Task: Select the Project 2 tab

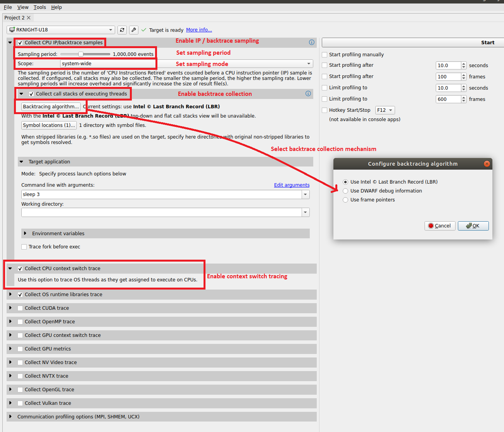Action: pyautogui.click(x=14, y=17)
